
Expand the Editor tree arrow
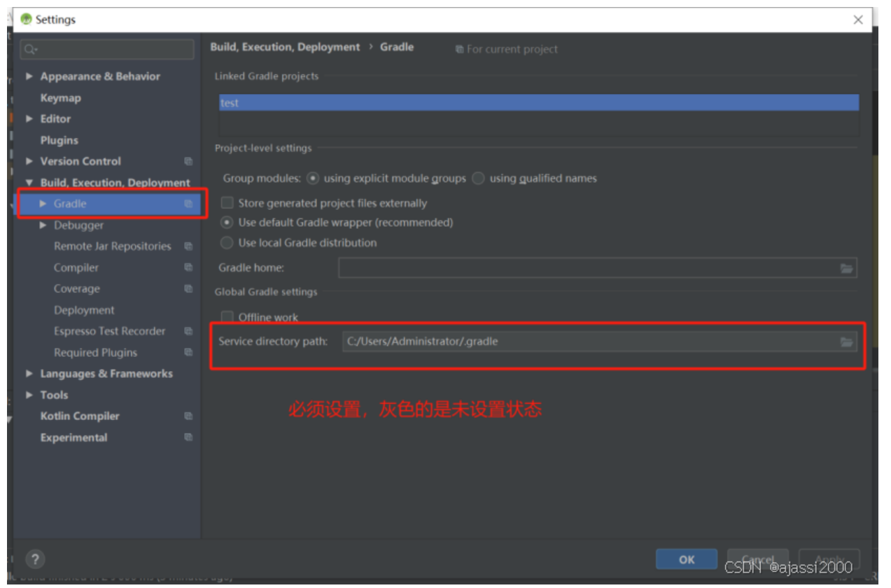point(29,119)
